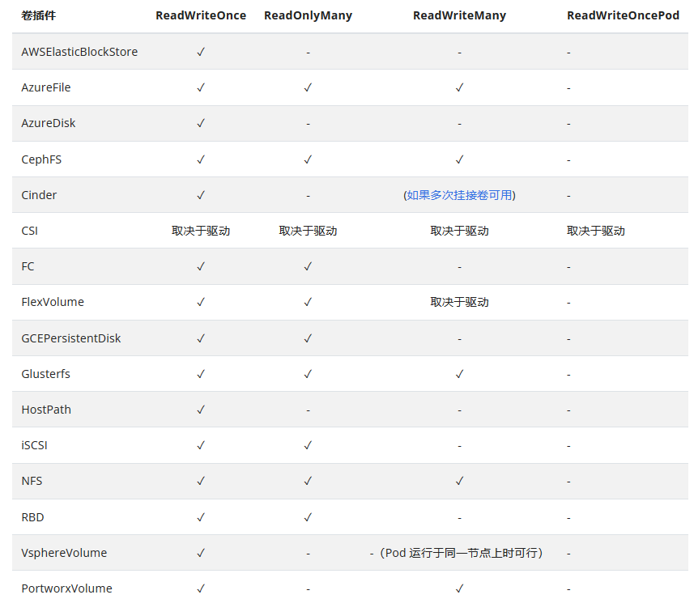Click the NFS ReadWriteMany checkmark
The width and height of the screenshot is (694, 616).
(x=459, y=481)
